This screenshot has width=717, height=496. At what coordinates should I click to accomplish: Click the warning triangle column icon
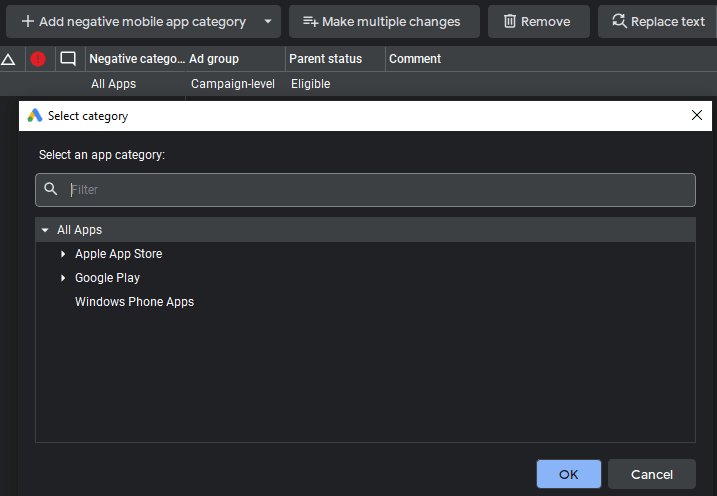8,59
